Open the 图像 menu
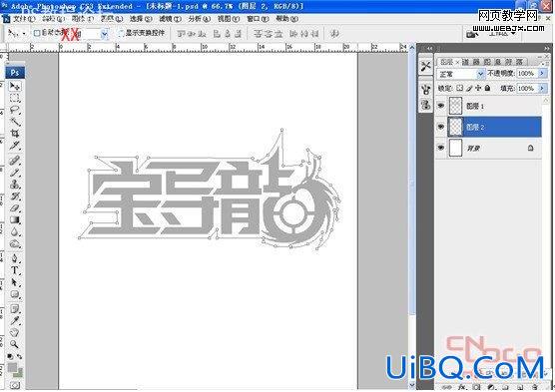This screenshot has width=555, height=392. [x=83, y=19]
